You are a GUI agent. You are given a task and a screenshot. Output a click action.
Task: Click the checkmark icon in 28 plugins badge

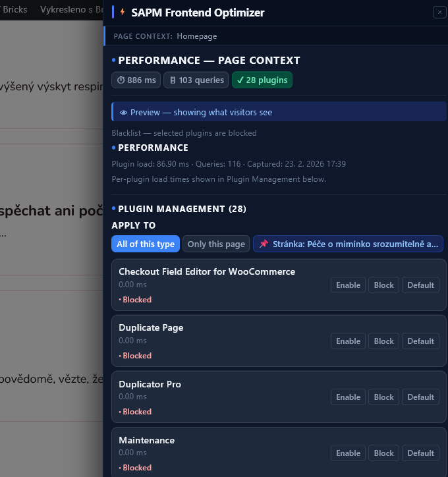point(240,80)
